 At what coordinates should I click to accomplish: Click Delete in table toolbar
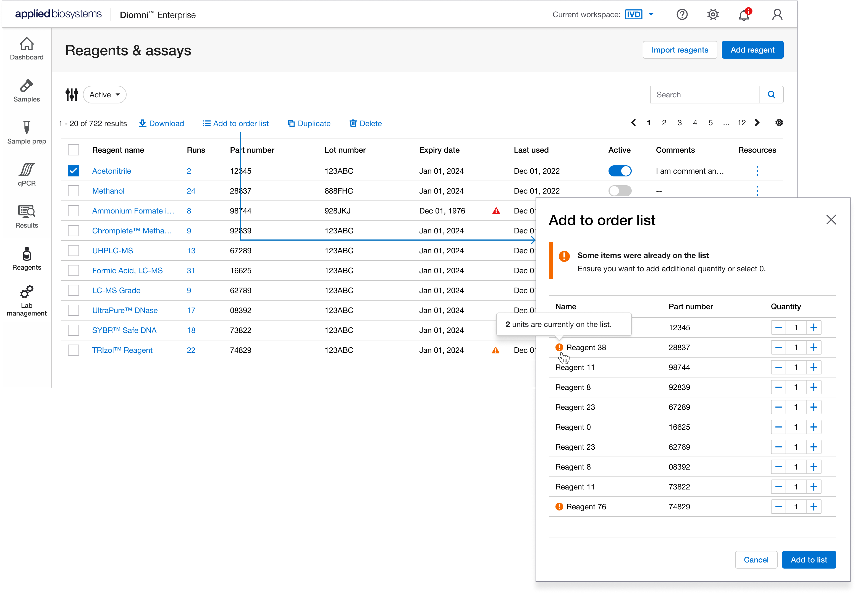click(x=365, y=123)
